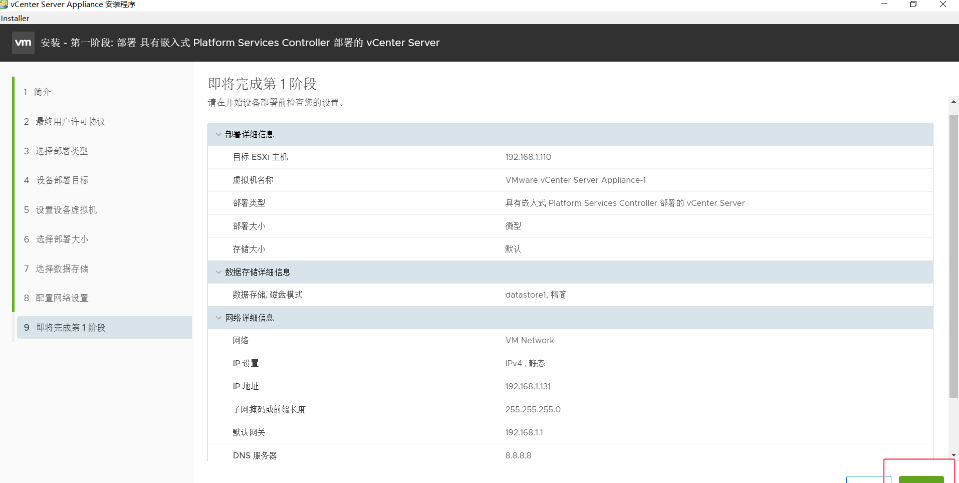Collapse the 部署详细信息 section chevron

click(218, 135)
